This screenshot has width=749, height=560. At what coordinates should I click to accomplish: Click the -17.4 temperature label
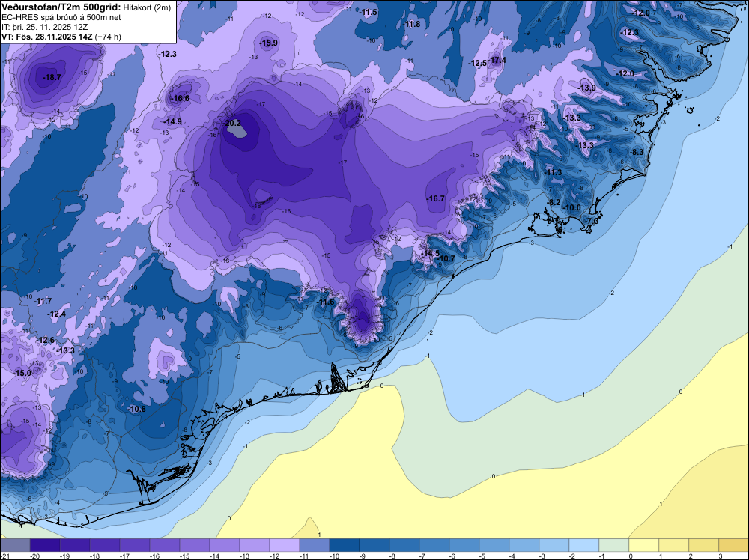point(497,60)
